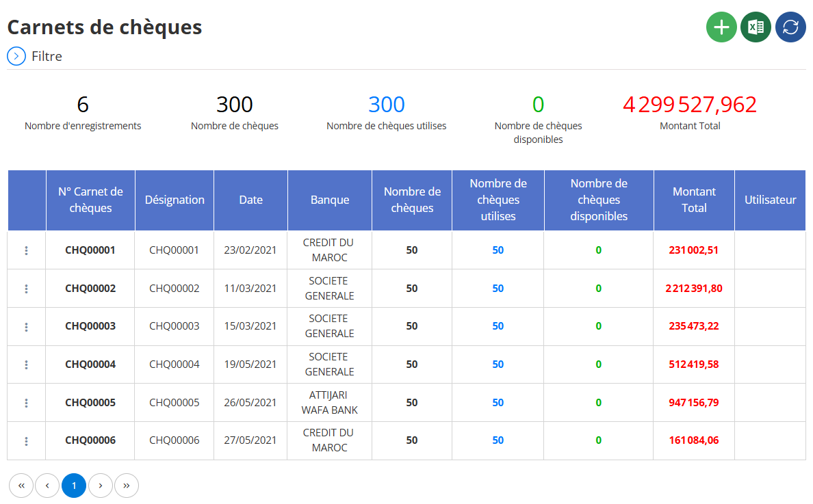Click amount 947 156,79
The image size is (813, 504).
[694, 403]
